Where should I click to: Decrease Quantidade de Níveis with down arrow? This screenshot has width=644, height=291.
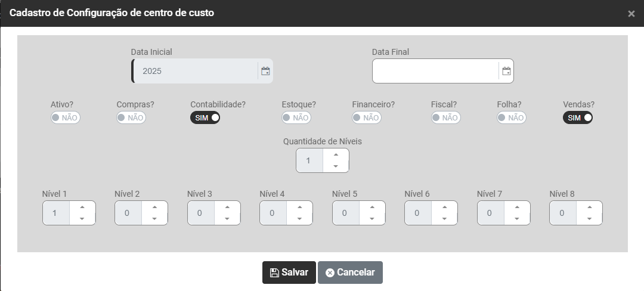click(x=336, y=166)
